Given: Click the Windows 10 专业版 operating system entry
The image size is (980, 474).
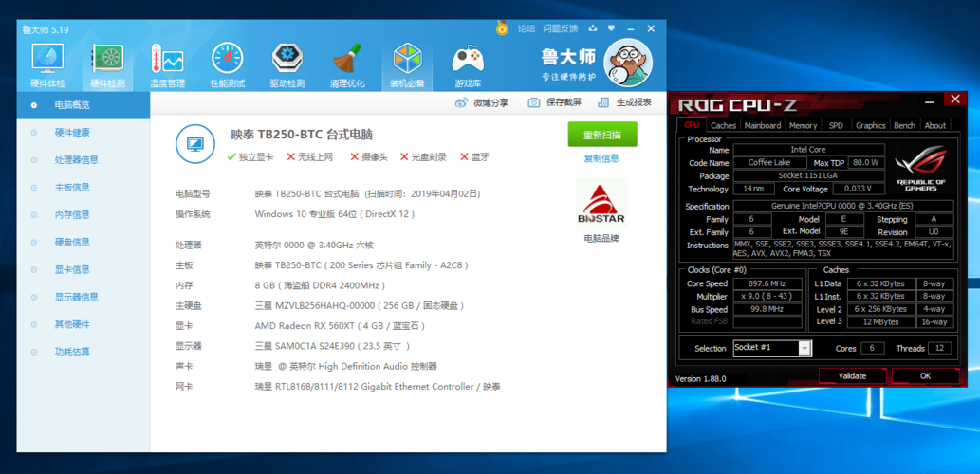Looking at the screenshot, I should [x=335, y=214].
